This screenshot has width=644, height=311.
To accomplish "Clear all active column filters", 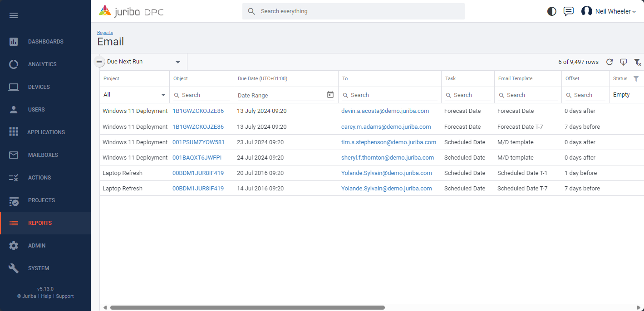I will [x=637, y=62].
